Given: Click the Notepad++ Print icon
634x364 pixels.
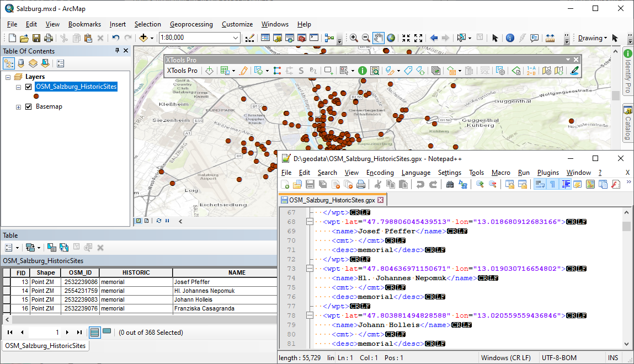Looking at the screenshot, I should point(361,185).
